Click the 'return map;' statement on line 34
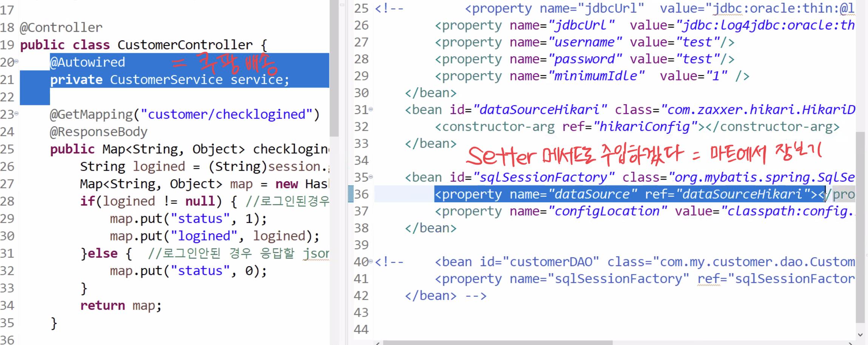The width and height of the screenshot is (868, 345). [121, 305]
